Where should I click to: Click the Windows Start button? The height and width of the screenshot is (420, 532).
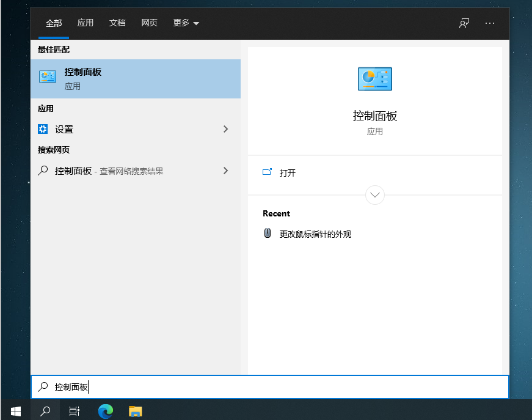[x=15, y=411]
